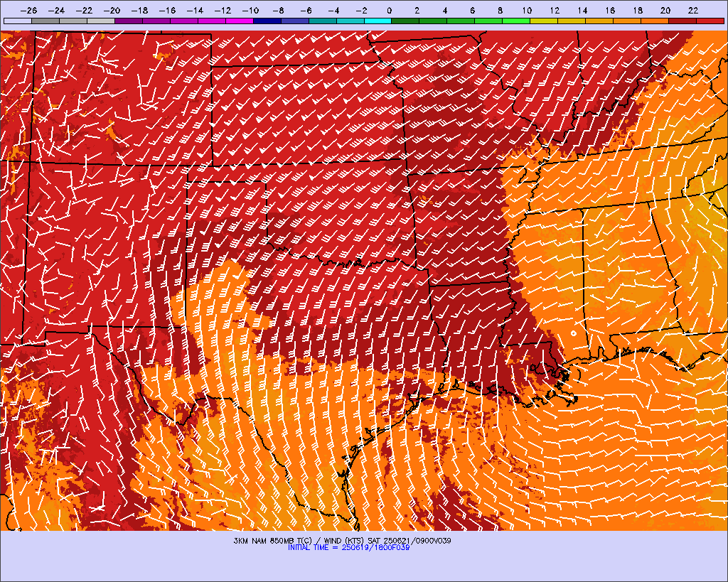
Task: Click the dark blue swatch between -10 and -8
Action: click(x=267, y=21)
